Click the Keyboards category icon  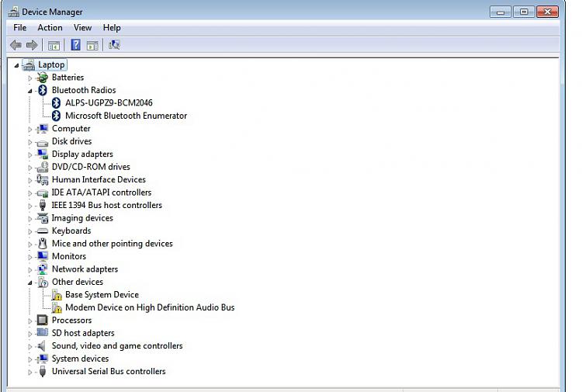(x=43, y=231)
